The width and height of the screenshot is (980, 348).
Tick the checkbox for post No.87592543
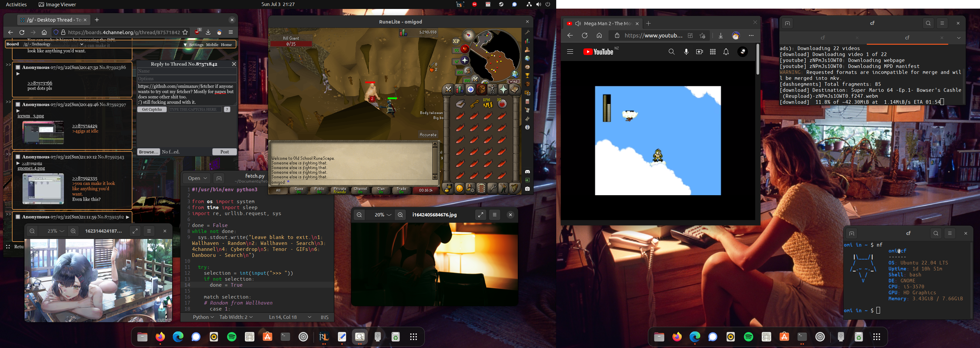(x=18, y=157)
